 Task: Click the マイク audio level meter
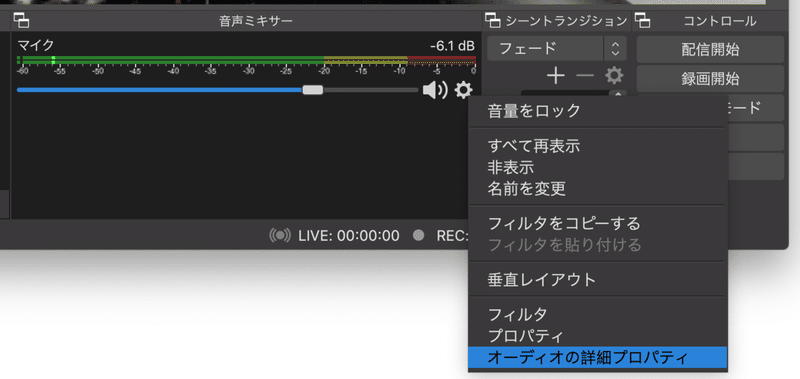[x=246, y=61]
